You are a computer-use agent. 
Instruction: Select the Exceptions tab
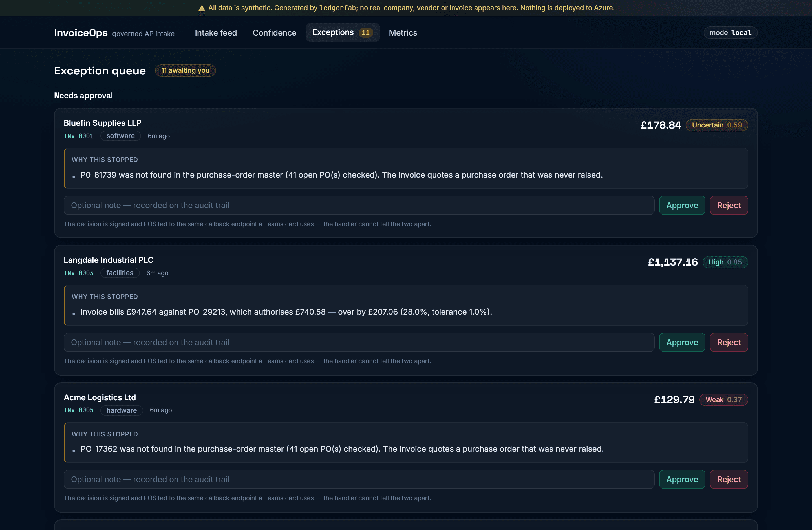coord(343,32)
